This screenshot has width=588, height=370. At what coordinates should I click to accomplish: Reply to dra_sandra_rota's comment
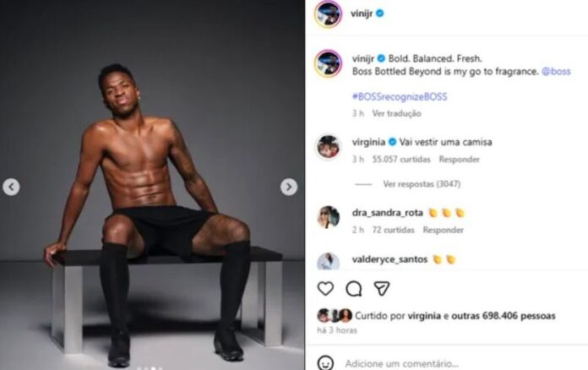point(443,230)
